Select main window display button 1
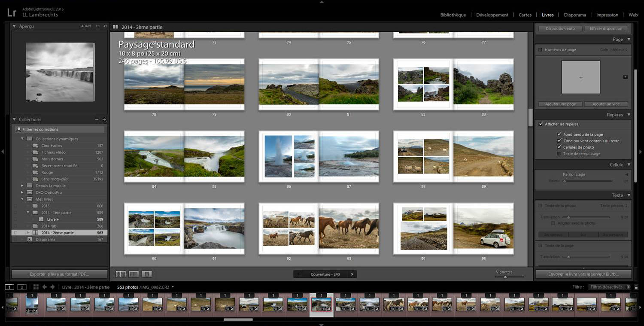 click(9, 287)
